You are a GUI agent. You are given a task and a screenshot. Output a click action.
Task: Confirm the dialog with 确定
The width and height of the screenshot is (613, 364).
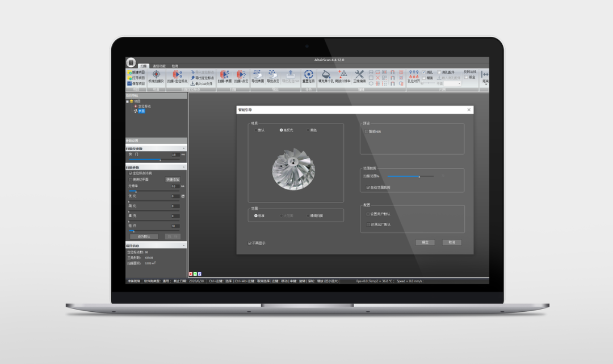(424, 242)
